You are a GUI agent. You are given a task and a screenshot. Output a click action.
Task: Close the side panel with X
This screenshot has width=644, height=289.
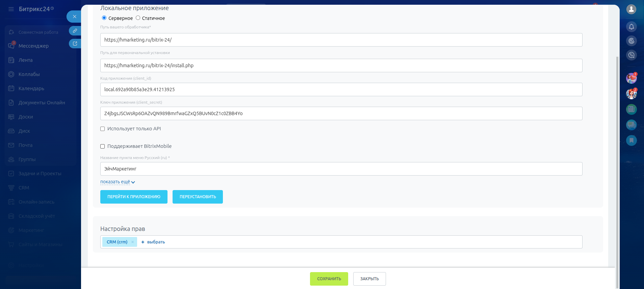coord(74,17)
